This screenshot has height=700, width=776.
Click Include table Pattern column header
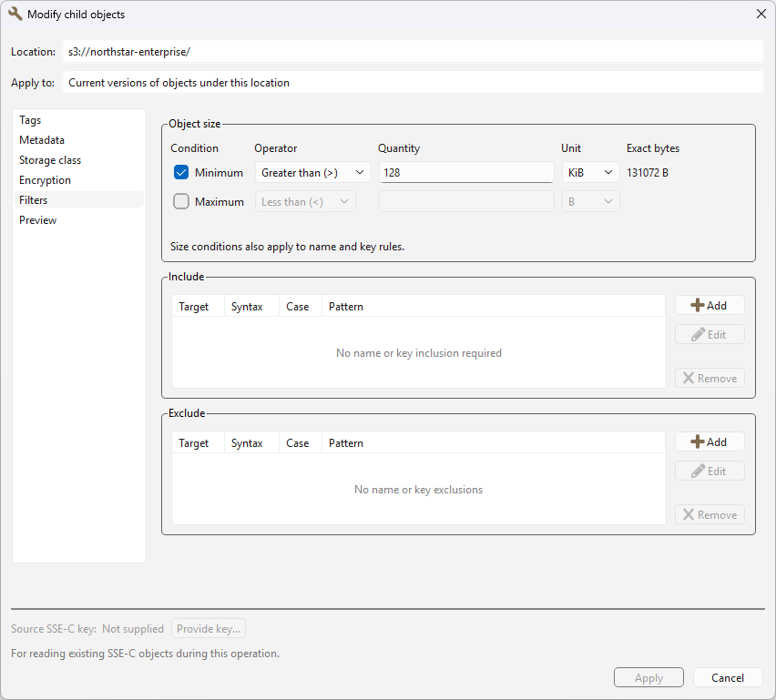coord(494,306)
